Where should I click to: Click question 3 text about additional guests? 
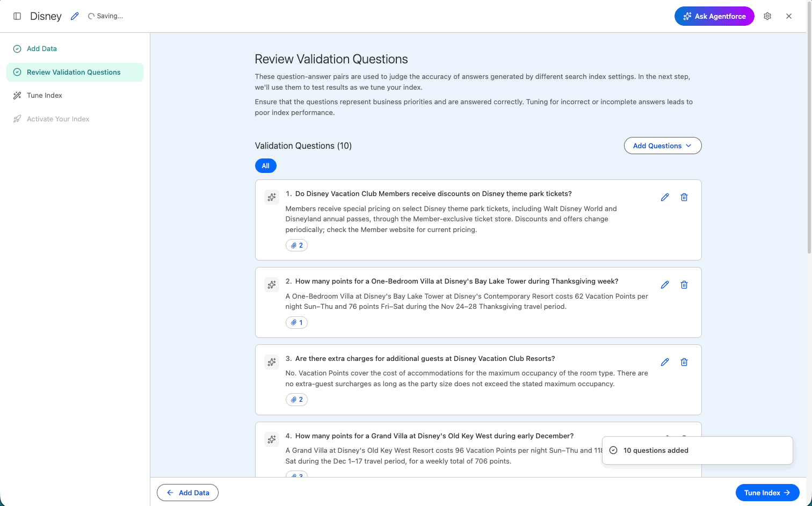point(425,359)
